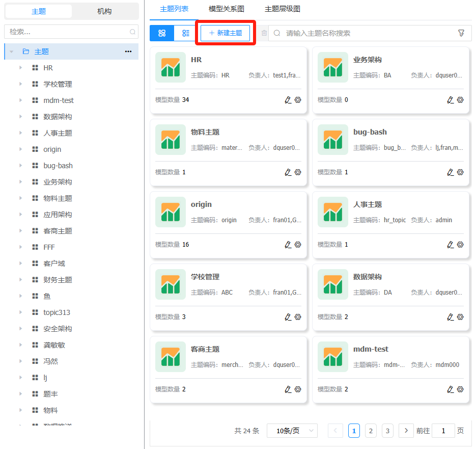Image resolution: width=476 pixels, height=449 pixels.
Task: Click the delete trash icon in toolbar
Action: [264, 33]
